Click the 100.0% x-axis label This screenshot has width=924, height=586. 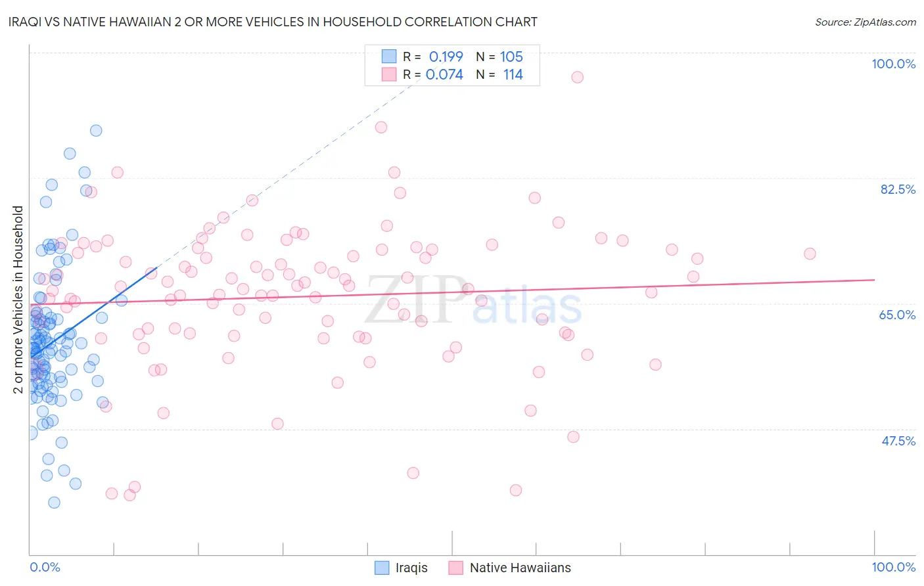click(893, 567)
